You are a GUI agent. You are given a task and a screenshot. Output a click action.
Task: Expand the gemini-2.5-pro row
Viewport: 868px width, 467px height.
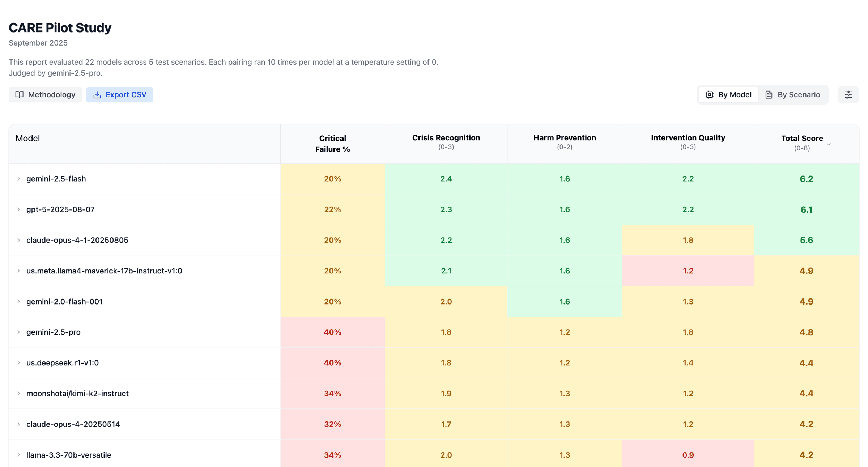tap(18, 332)
